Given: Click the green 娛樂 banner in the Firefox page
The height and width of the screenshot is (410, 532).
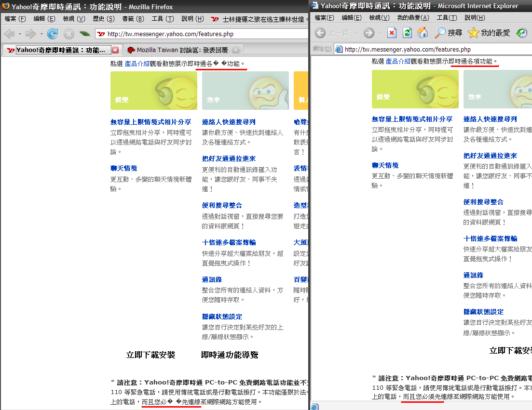Looking at the screenshot, I should [x=153, y=90].
